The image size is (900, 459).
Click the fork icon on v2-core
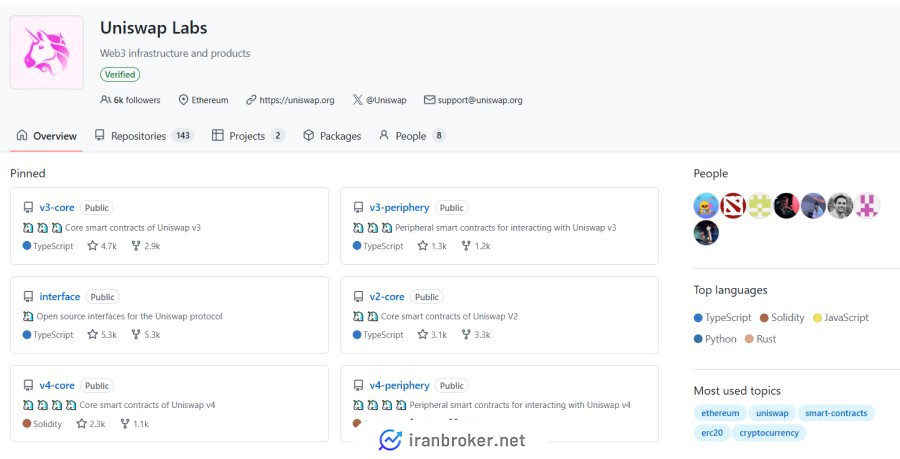tap(466, 334)
